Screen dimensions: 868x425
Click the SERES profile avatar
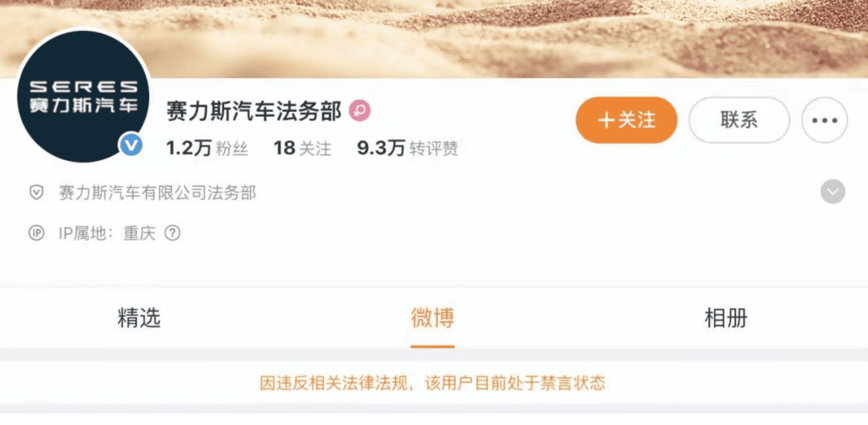pyautogui.click(x=83, y=96)
